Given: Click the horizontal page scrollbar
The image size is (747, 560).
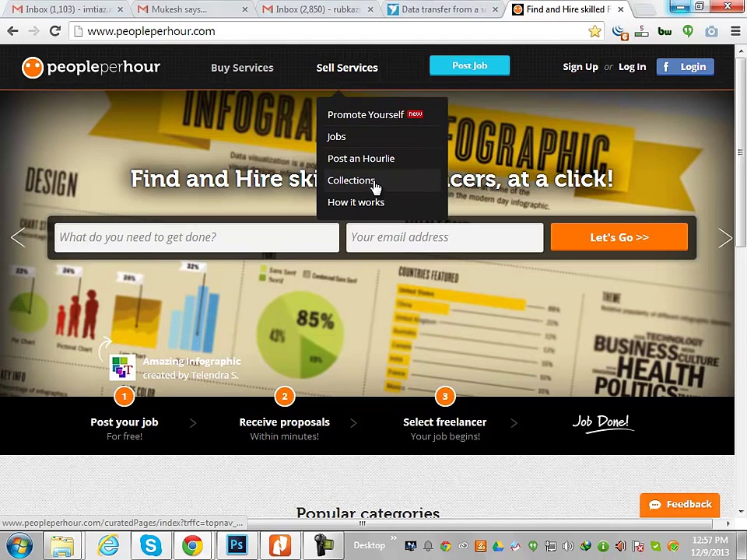Looking at the screenshot, I should click(x=362, y=523).
